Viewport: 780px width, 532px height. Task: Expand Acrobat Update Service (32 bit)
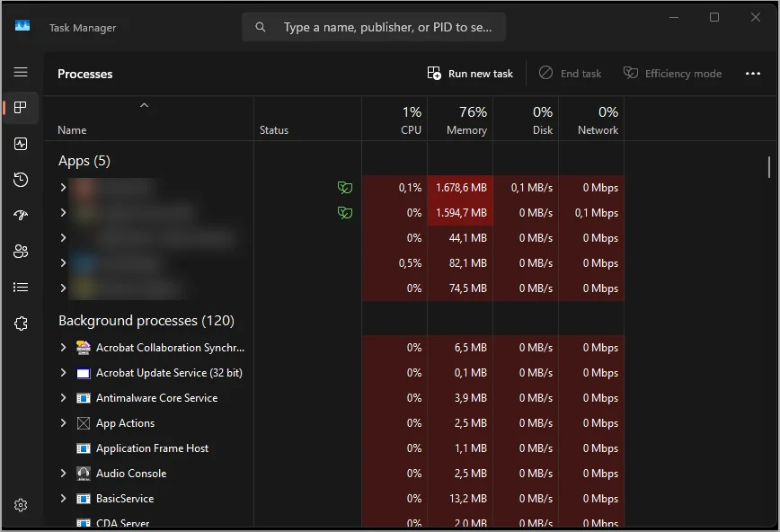pyautogui.click(x=63, y=373)
